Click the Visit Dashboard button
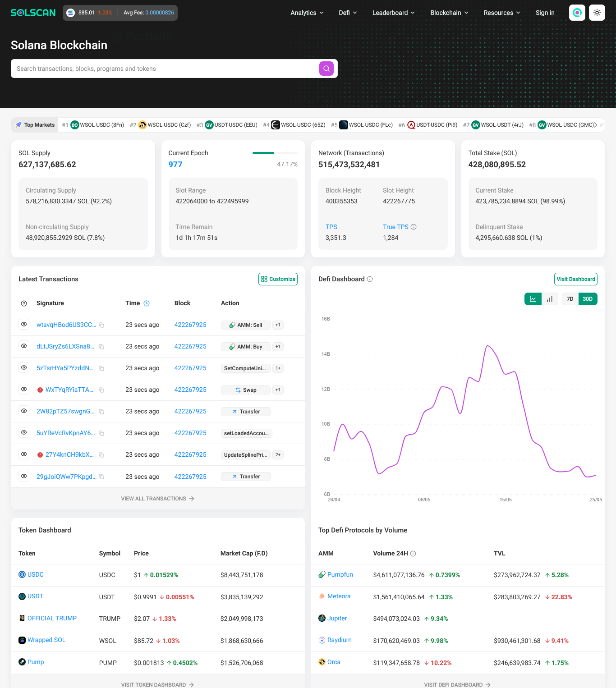The image size is (616, 688). 576,279
